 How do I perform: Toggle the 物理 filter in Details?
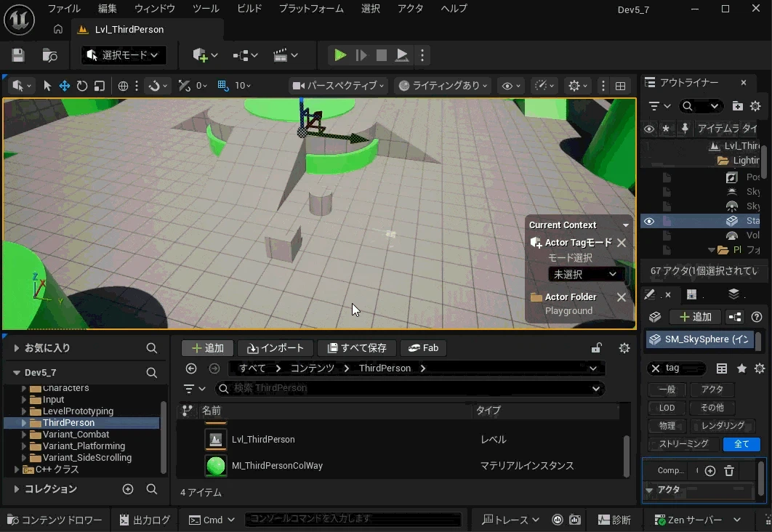(667, 426)
